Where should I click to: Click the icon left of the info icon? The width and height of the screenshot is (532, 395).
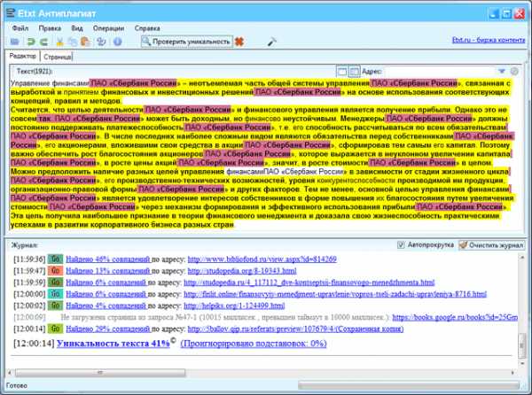[101, 42]
